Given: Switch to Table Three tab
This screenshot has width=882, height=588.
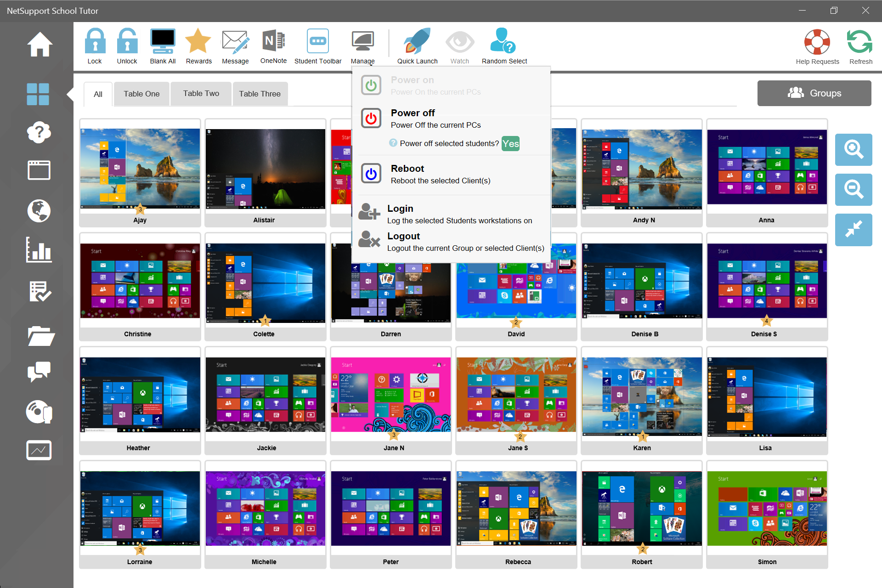Looking at the screenshot, I should [260, 94].
